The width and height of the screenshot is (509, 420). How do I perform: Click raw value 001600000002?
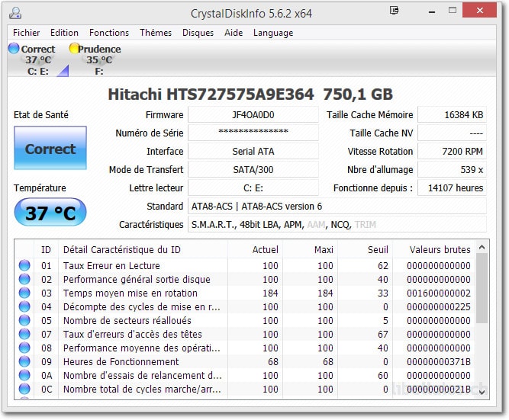tap(439, 293)
